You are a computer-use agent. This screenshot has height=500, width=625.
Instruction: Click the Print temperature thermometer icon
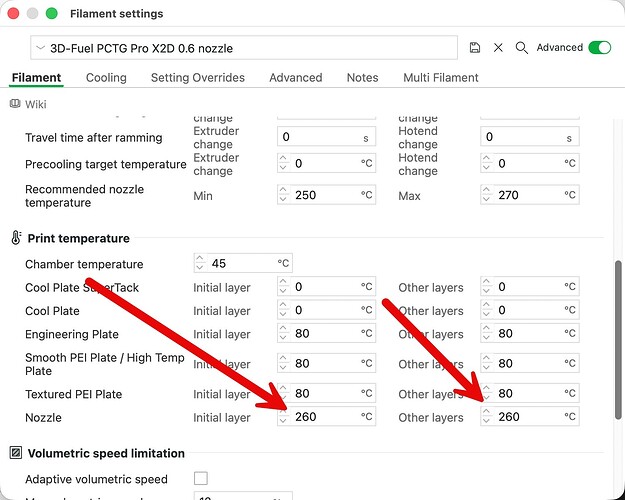[x=16, y=238]
